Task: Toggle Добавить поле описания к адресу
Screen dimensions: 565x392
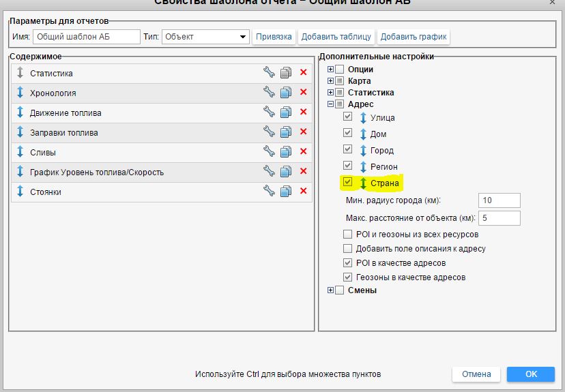Action: click(348, 249)
